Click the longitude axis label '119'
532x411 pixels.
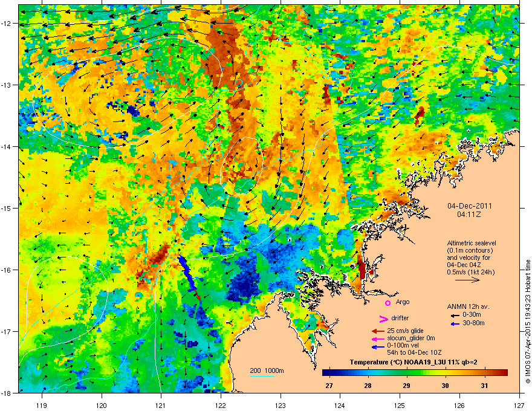pos(42,405)
